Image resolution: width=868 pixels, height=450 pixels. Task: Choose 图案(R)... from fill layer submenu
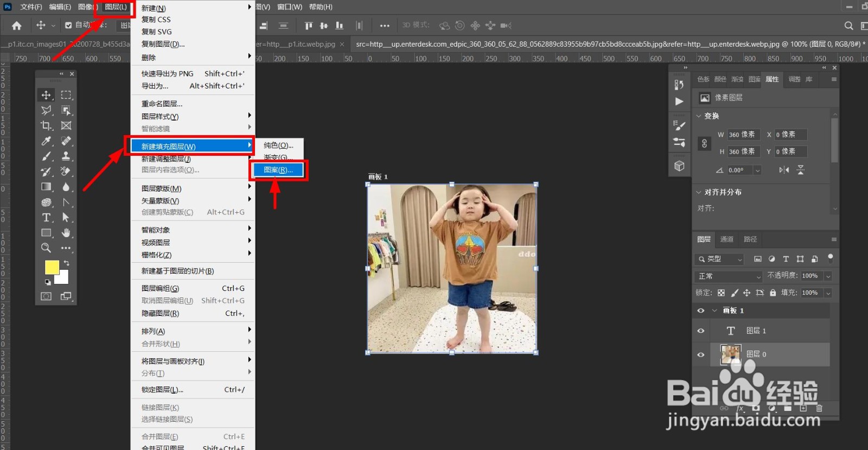(x=278, y=170)
